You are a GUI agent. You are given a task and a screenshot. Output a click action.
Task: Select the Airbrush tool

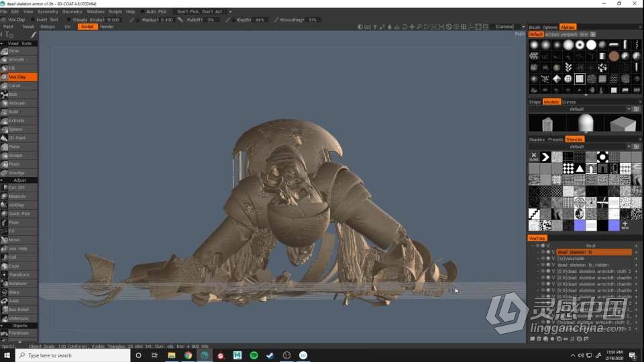[x=19, y=103]
